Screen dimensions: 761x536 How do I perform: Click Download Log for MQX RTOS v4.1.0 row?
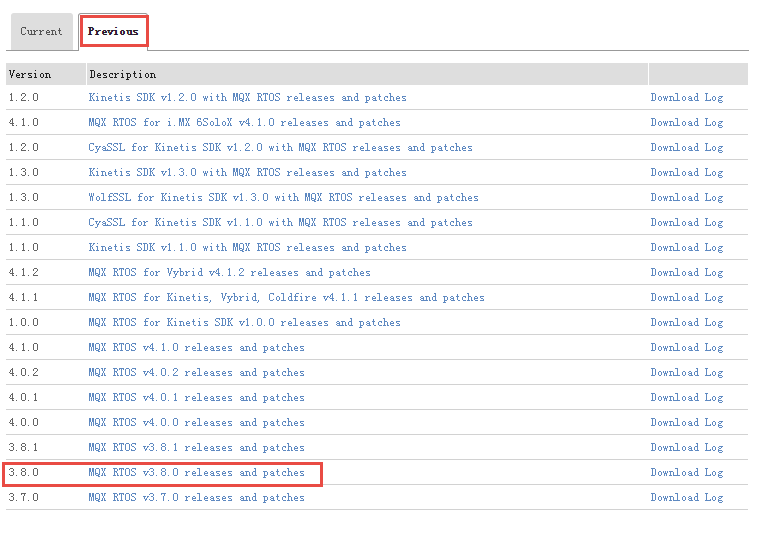coord(687,348)
